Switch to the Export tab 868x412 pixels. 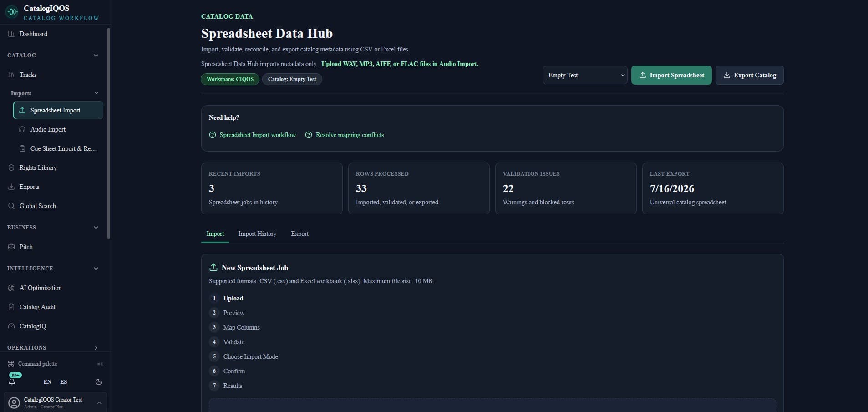coord(299,234)
